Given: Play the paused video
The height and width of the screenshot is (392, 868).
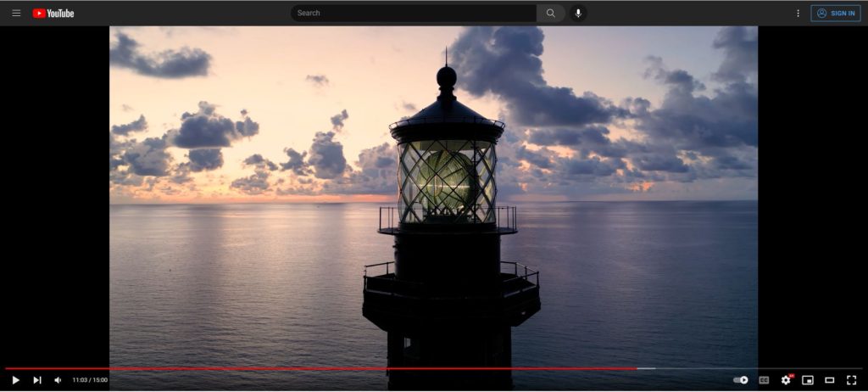Looking at the screenshot, I should [15, 380].
